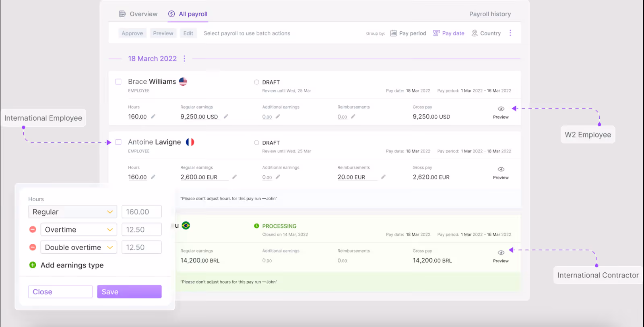Click reimbursements value 20.00 EUR
Image resolution: width=644 pixels, height=327 pixels.
click(x=351, y=177)
